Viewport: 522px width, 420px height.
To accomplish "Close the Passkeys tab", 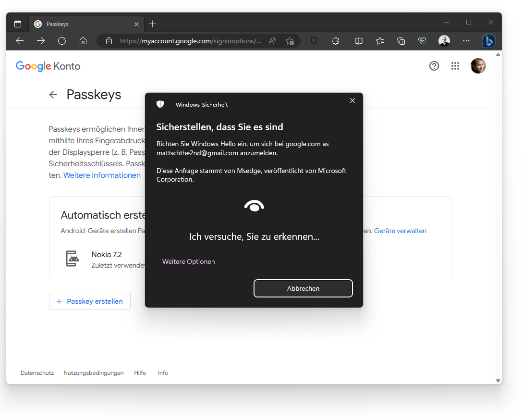I will 136,24.
